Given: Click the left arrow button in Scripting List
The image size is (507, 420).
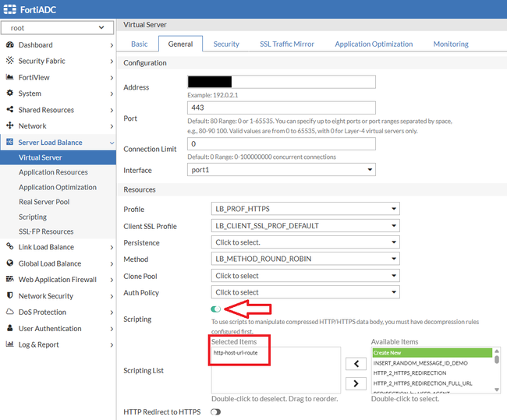Looking at the screenshot, I should [356, 363].
